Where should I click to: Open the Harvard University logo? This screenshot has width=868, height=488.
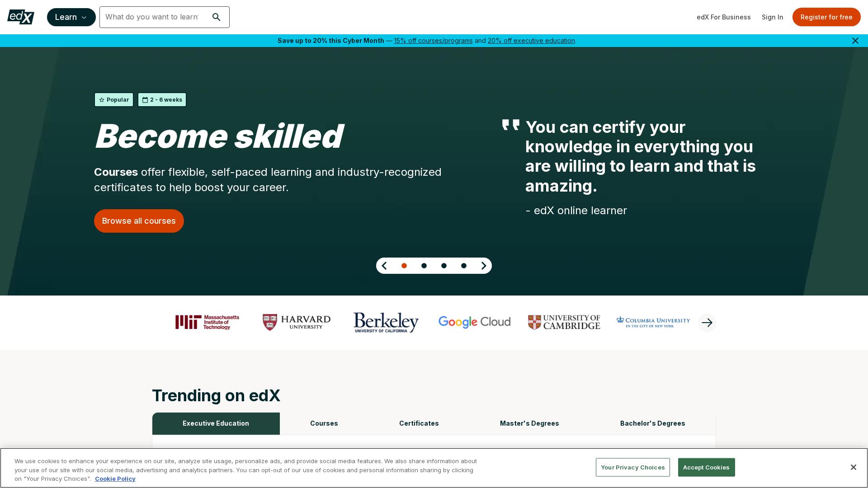pyautogui.click(x=297, y=322)
